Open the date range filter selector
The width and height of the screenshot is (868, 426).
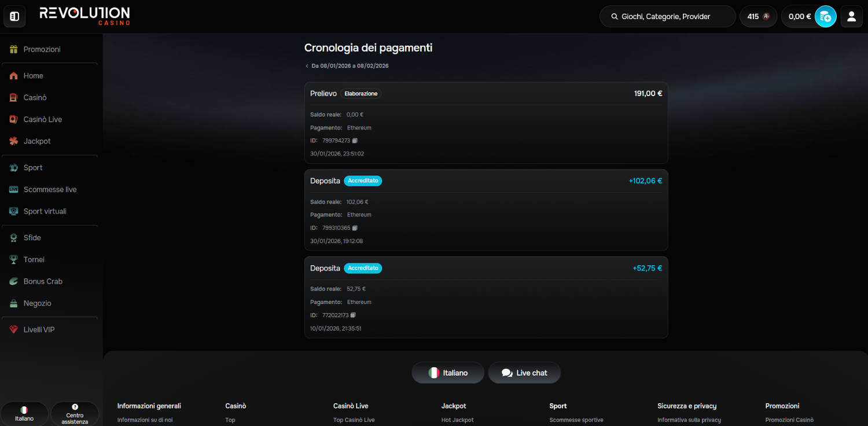[347, 66]
